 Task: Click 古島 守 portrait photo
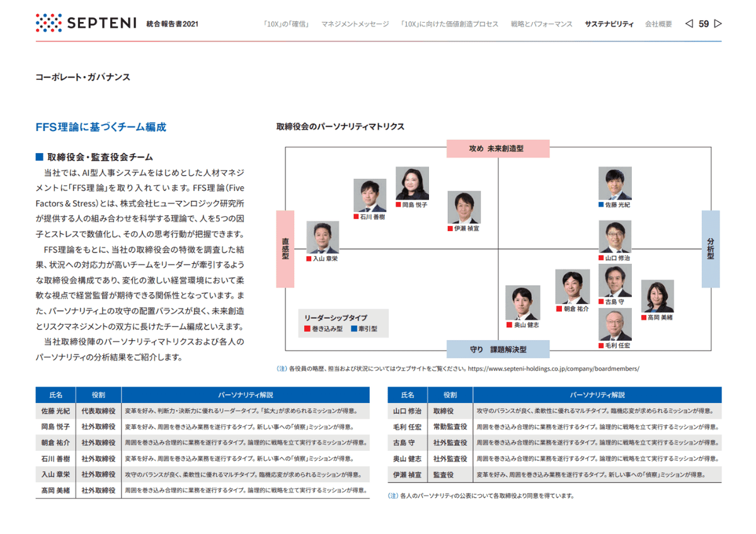[615, 281]
